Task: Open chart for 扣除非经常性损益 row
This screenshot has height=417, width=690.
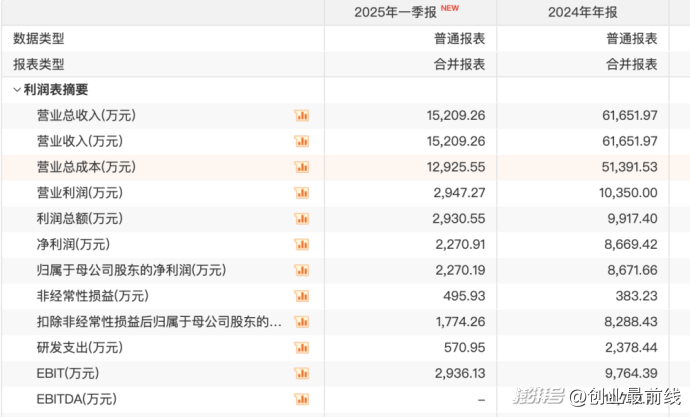Action: tap(301, 322)
